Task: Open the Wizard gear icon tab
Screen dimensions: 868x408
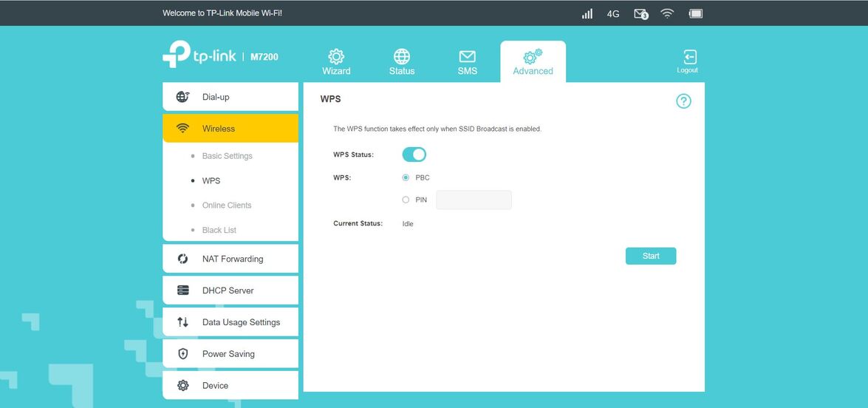Action: coord(336,62)
